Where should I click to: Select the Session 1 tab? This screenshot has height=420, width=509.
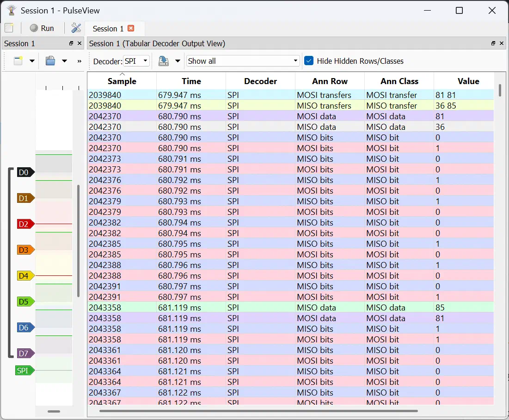pos(108,29)
